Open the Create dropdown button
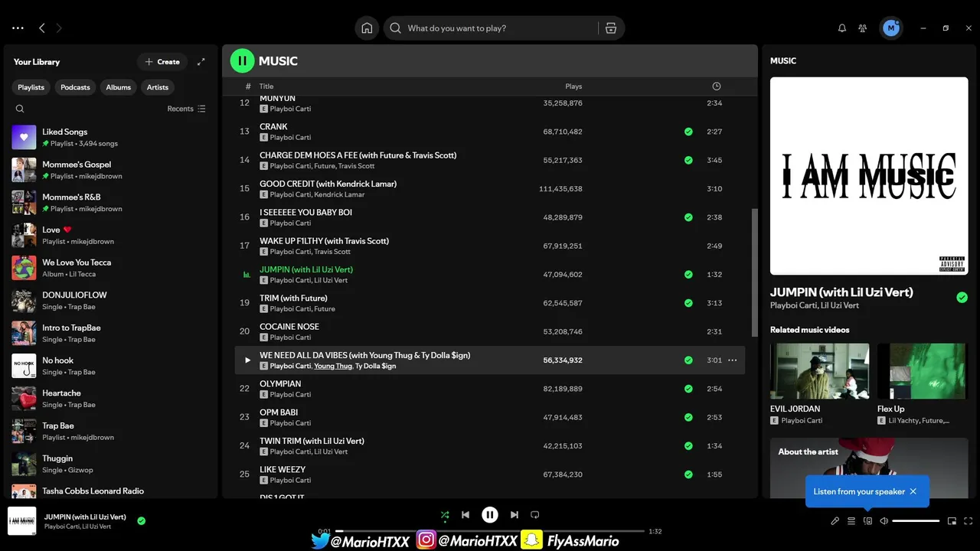This screenshot has width=980, height=551. click(x=162, y=62)
